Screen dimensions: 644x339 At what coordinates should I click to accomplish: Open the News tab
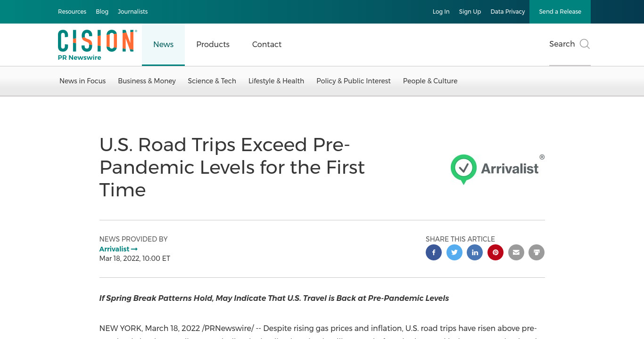pyautogui.click(x=163, y=44)
